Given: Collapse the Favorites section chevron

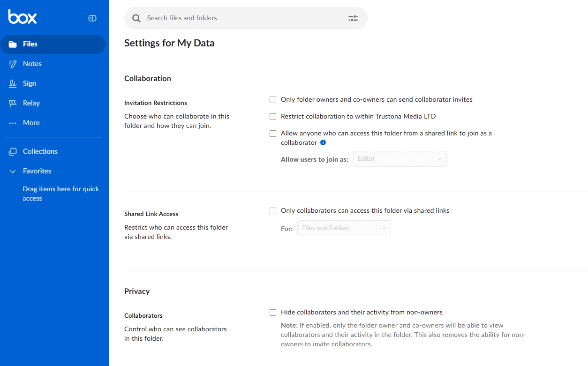Looking at the screenshot, I should (13, 172).
